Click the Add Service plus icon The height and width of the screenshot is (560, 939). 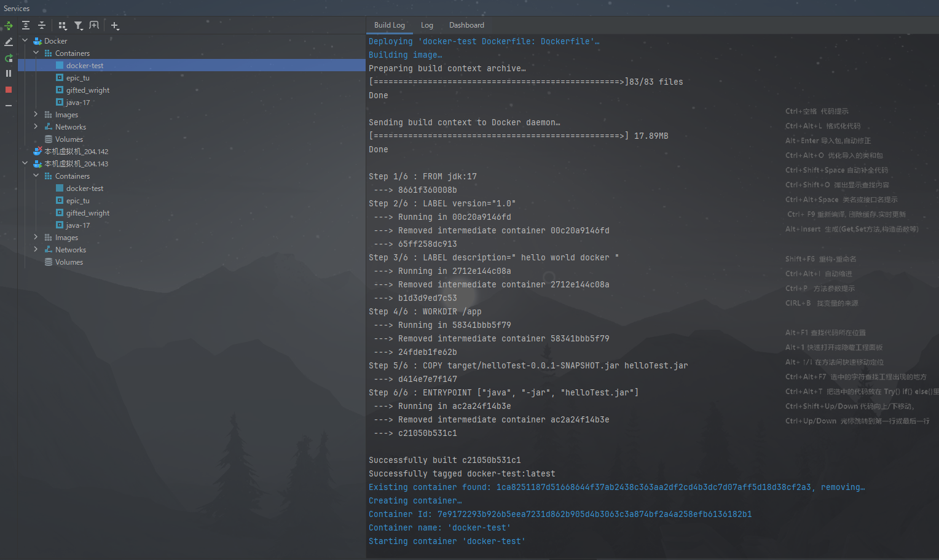pos(115,26)
